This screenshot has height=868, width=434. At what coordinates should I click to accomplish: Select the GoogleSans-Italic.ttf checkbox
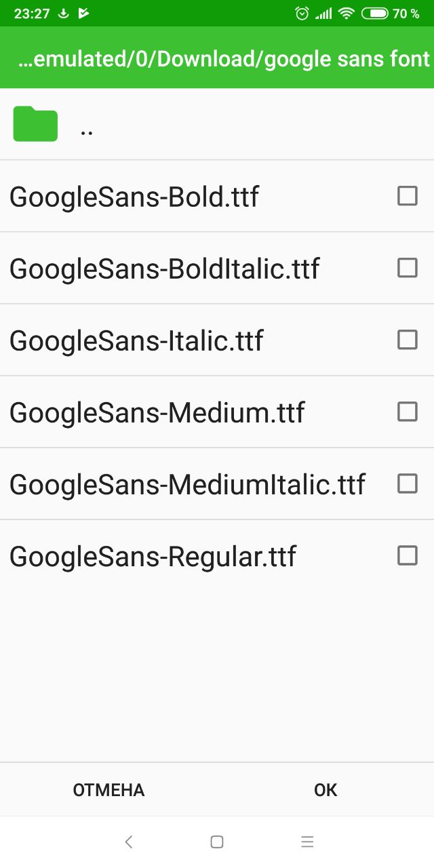point(407,340)
